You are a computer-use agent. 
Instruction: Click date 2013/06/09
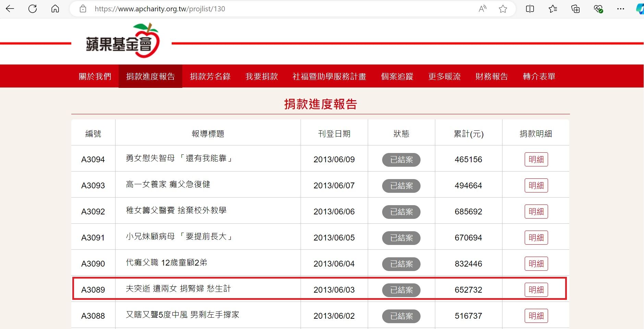click(x=334, y=160)
